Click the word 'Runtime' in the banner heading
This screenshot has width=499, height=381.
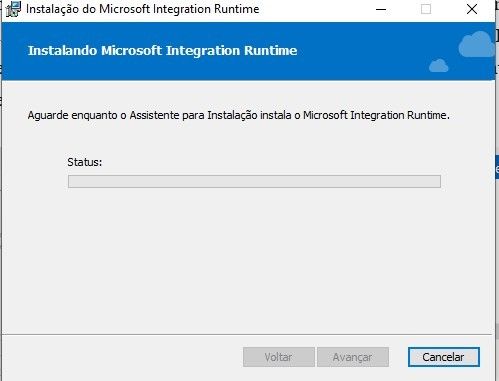pyautogui.click(x=270, y=51)
